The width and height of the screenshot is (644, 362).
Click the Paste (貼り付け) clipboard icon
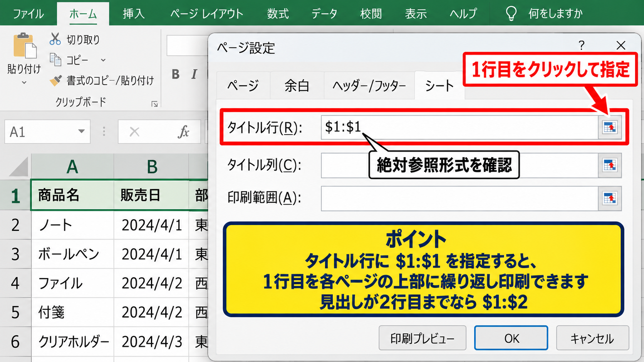coord(25,46)
